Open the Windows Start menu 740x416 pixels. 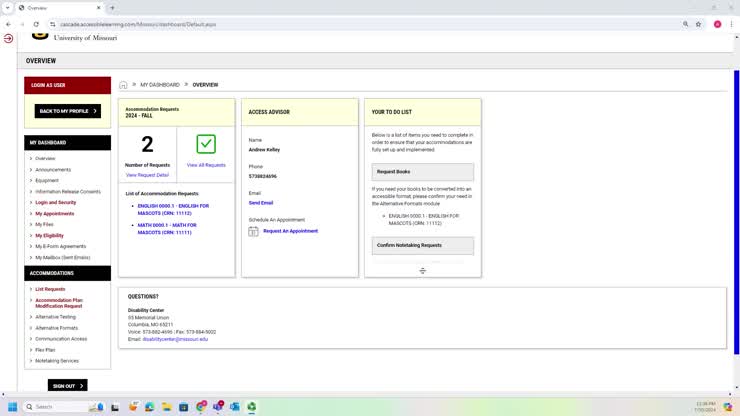(x=13, y=407)
